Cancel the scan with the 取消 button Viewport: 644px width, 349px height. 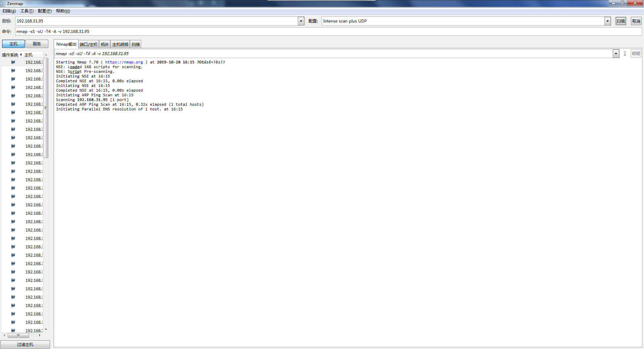point(636,21)
